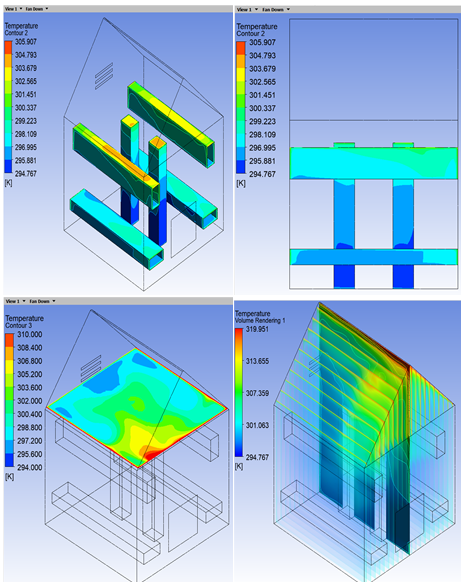Click the 306.800 value in Contour 3 legend
This screenshot has height=582, width=461.
click(x=30, y=361)
